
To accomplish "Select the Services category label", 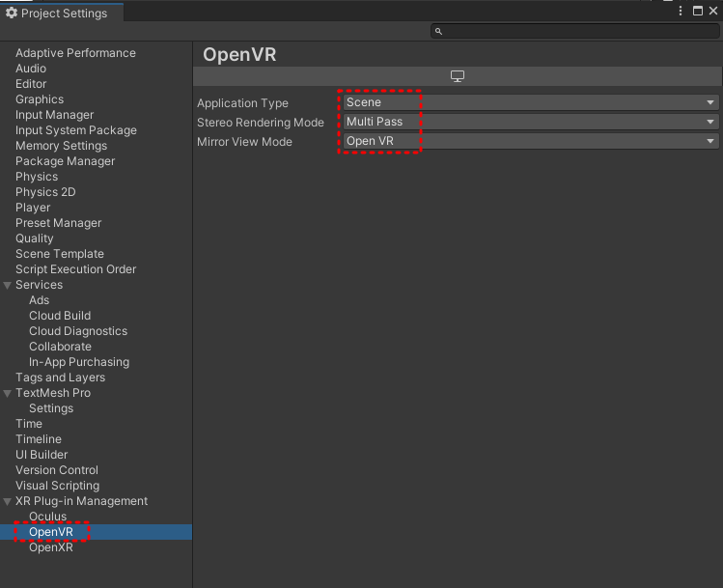I will tap(40, 285).
